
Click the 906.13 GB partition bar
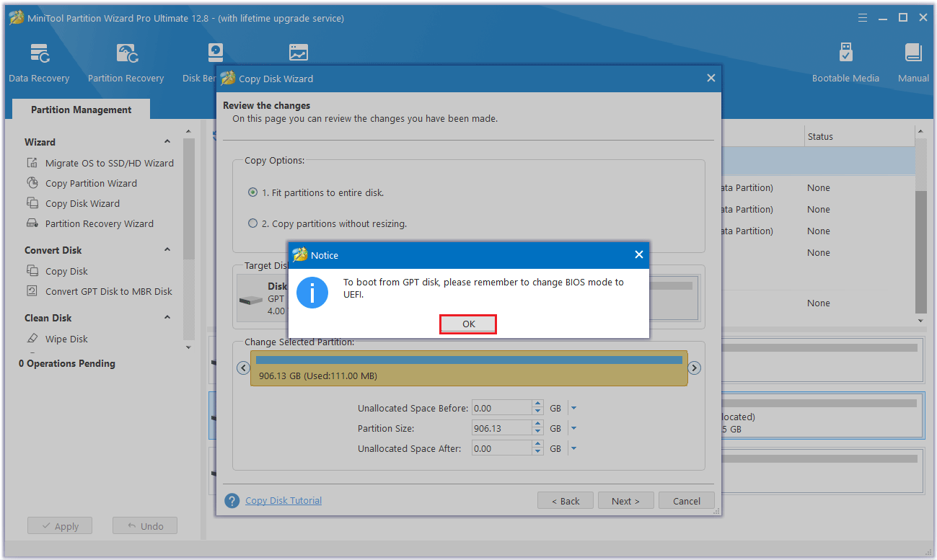469,368
